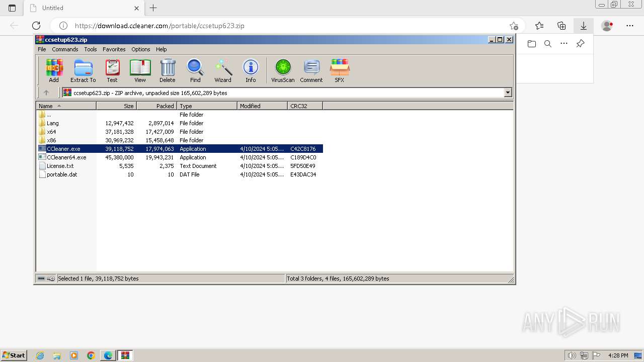Screen dimensions: 644x362
Task: Go up one folder level arrow
Action: tap(46, 93)
